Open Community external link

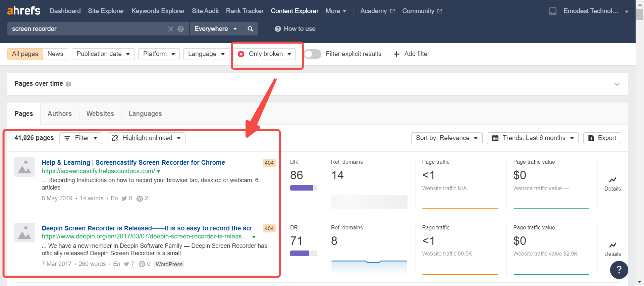pos(422,11)
